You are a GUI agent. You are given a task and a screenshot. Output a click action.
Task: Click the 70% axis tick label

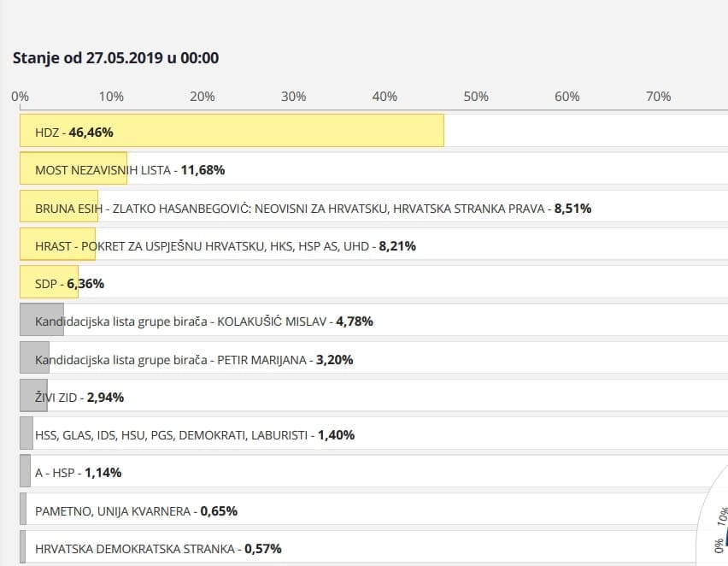point(658,97)
